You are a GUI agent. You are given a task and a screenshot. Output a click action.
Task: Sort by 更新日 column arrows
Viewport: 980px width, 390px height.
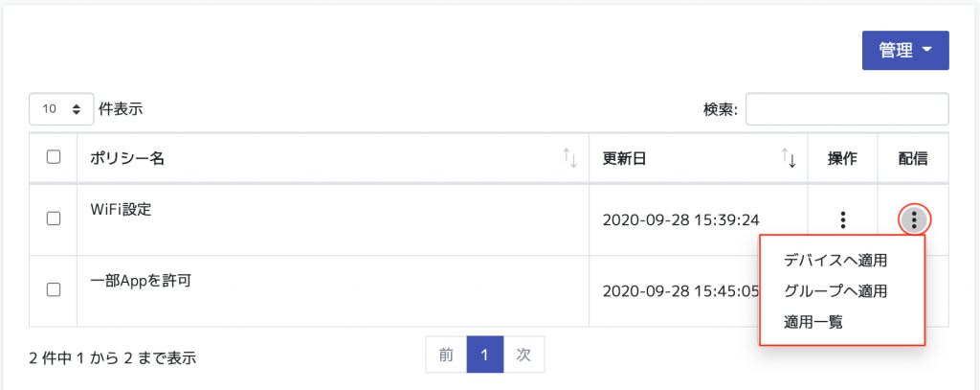click(789, 158)
